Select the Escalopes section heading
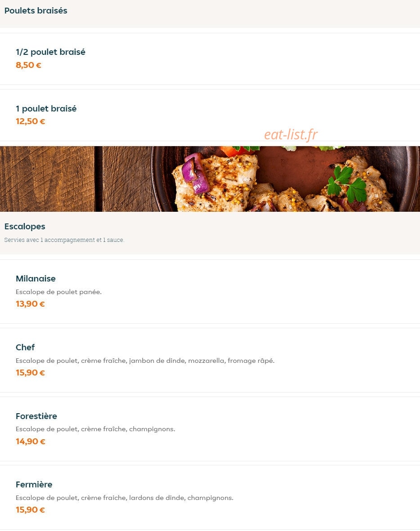 pos(25,226)
